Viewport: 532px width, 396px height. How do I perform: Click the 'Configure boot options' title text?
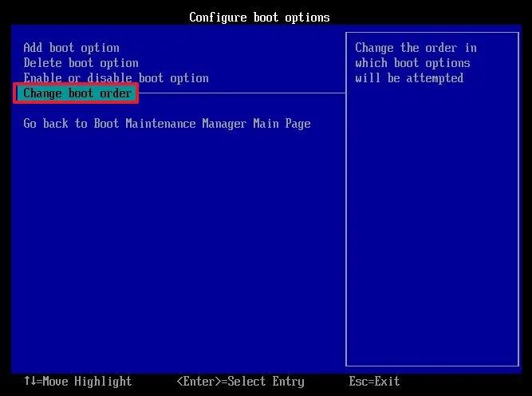(259, 18)
